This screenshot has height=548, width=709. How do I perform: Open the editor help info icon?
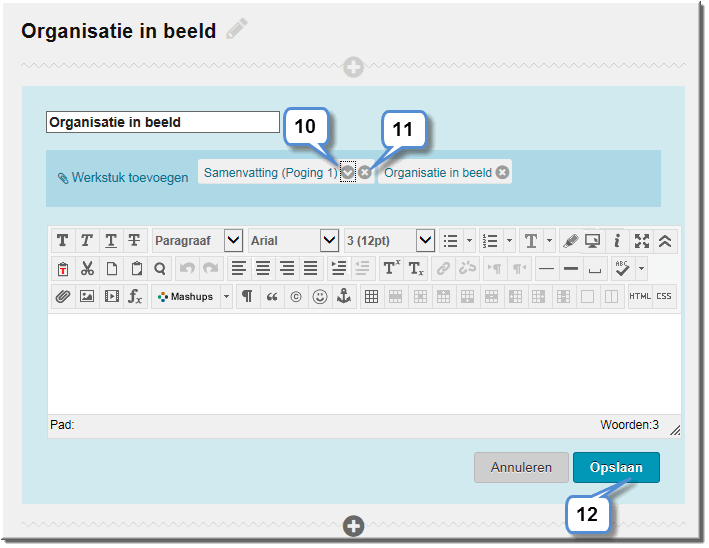(x=617, y=241)
